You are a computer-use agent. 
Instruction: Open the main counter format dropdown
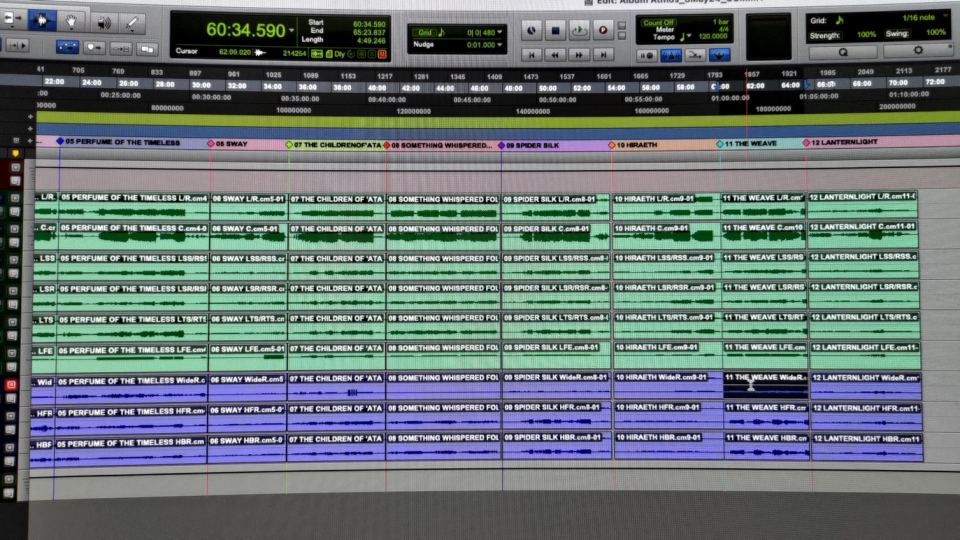pos(292,30)
